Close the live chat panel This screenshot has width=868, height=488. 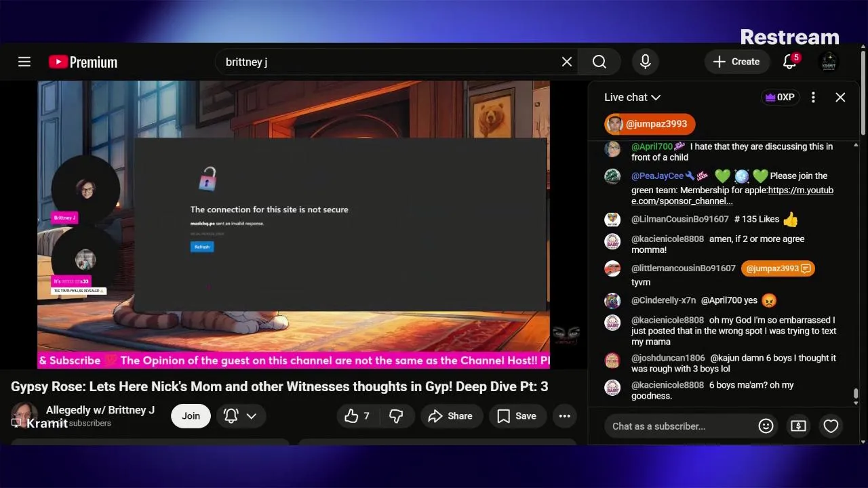(840, 98)
